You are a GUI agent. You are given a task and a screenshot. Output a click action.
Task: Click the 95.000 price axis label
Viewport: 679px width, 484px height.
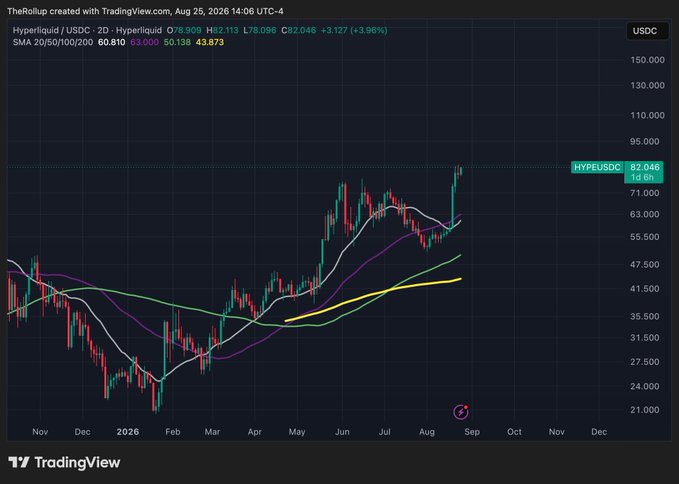coord(645,142)
